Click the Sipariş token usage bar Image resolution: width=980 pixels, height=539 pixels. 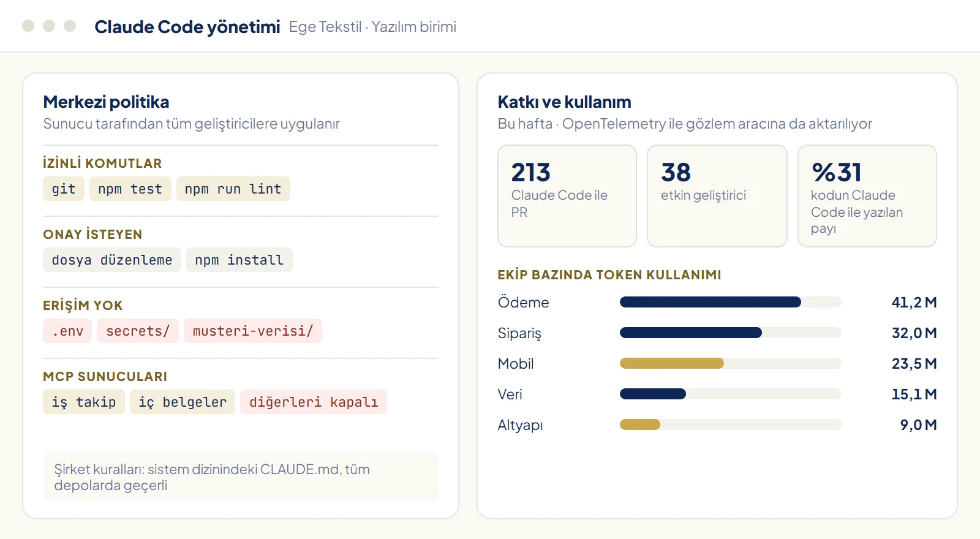click(x=731, y=333)
